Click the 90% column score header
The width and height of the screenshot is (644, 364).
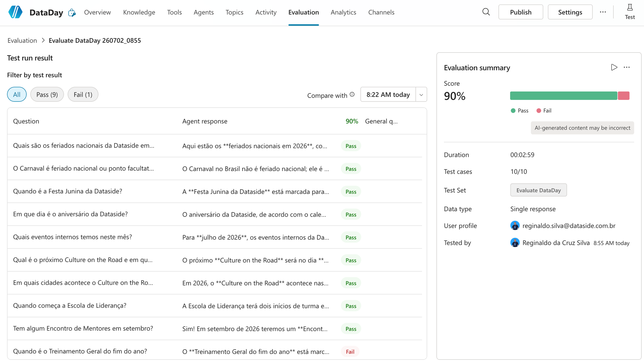[x=352, y=121]
